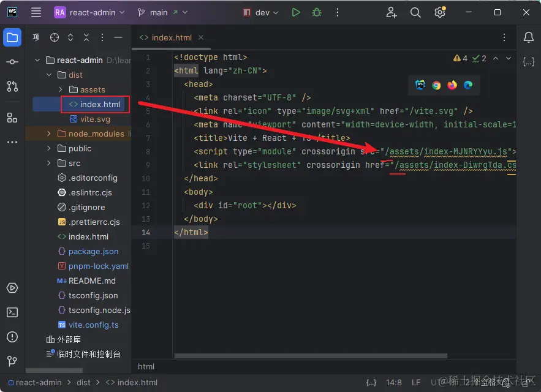Image resolution: width=541 pixels, height=392 pixels.
Task: Select the .prettierrc.cjs file
Action: click(89, 222)
